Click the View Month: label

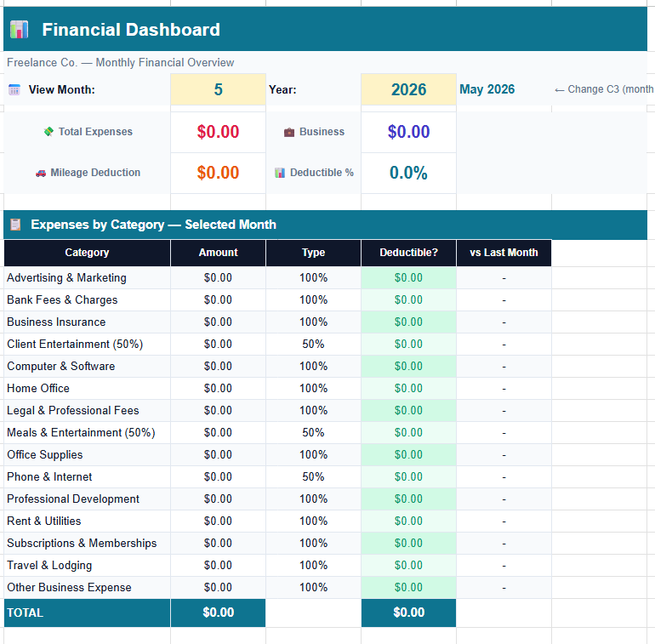point(61,90)
